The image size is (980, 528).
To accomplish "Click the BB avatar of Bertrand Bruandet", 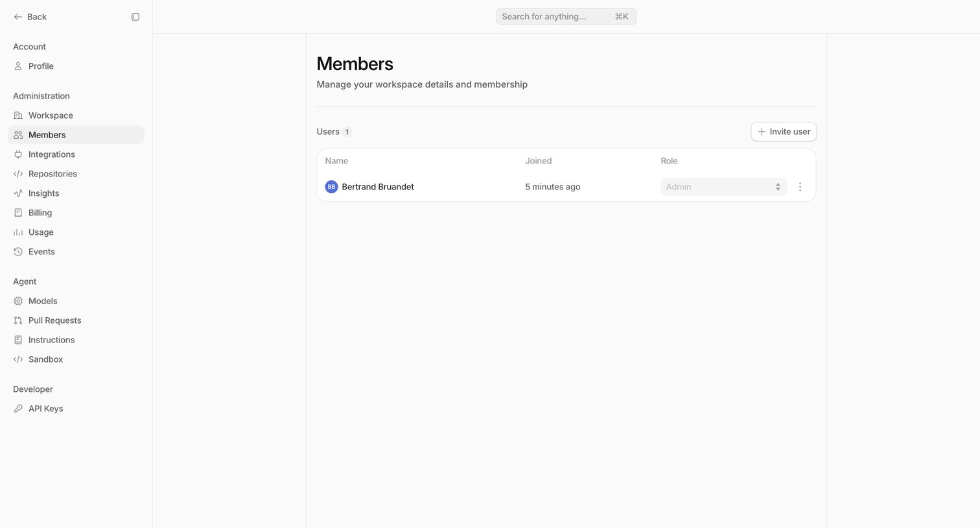I will [x=331, y=187].
